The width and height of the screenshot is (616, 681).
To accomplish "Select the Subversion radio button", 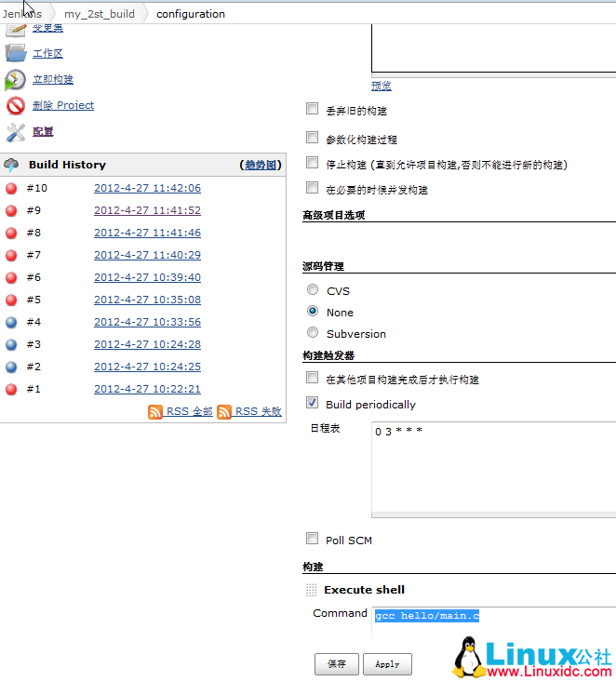I will [313, 333].
